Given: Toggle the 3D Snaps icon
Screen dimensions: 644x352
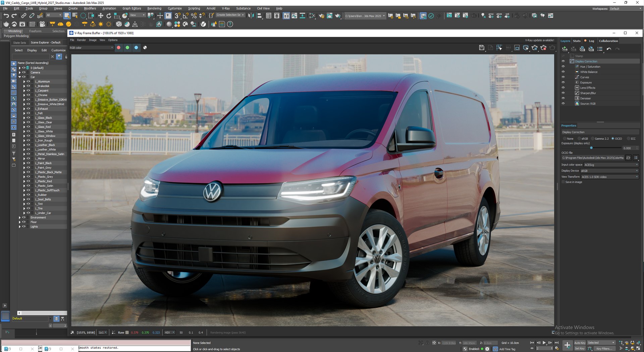Looking at the screenshot, I should (x=177, y=15).
